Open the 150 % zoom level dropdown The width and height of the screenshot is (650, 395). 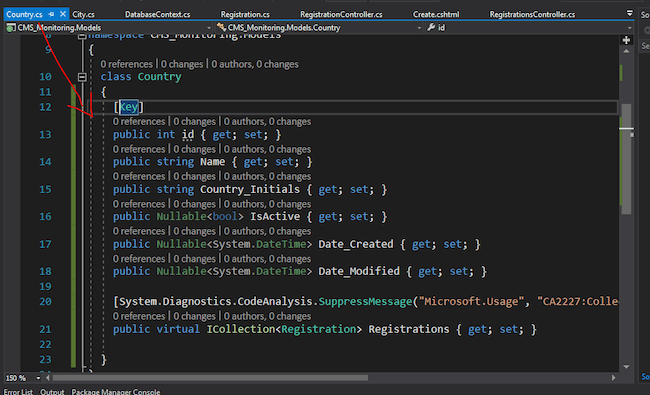(x=38, y=378)
